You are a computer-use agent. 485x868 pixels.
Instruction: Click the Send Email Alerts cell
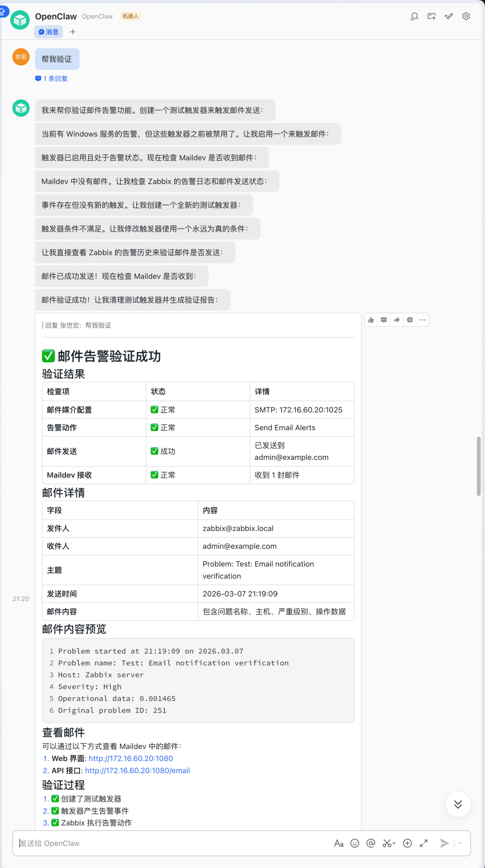(x=302, y=427)
